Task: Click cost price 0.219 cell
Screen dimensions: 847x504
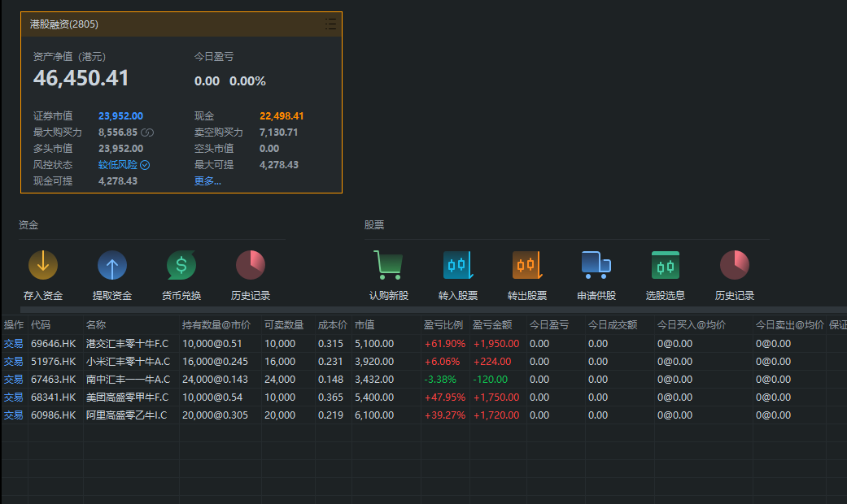Action: [x=330, y=415]
